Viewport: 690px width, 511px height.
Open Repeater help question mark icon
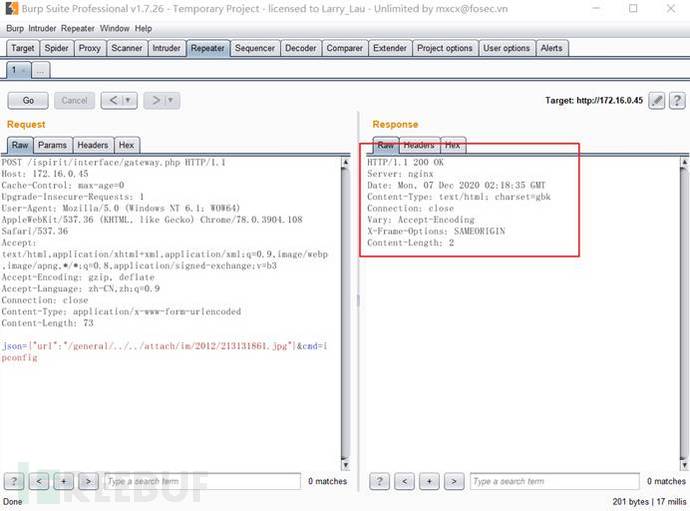click(677, 100)
